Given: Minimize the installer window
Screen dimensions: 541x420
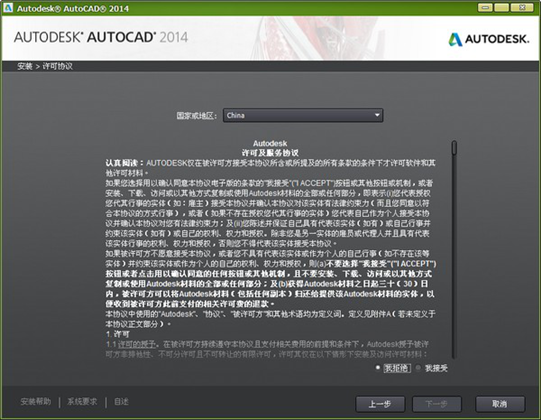Looking at the screenshot, I should tap(485, 7).
